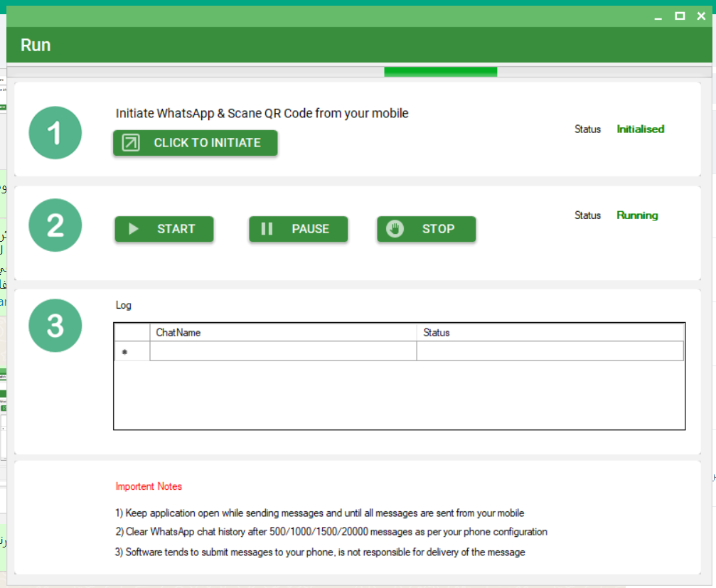Click the Initialised status text

point(640,129)
